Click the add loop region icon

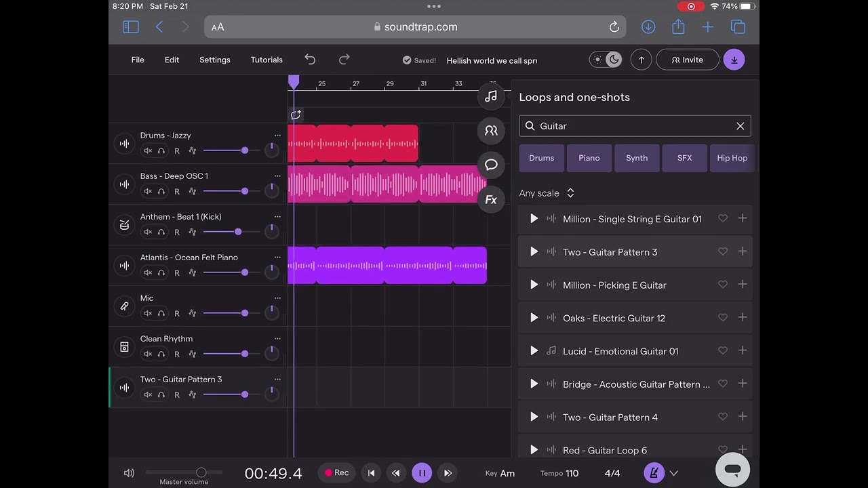pyautogui.click(x=296, y=115)
